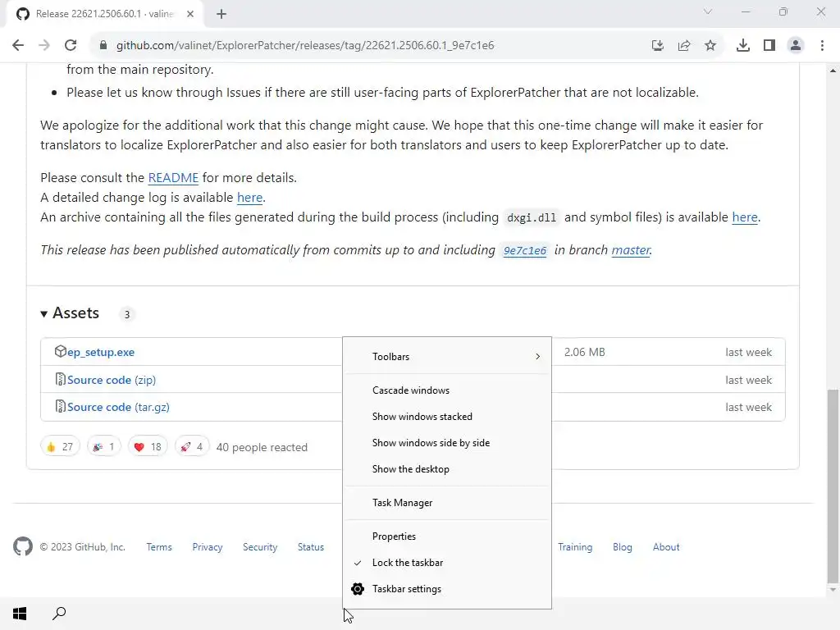Open the Status footer link

(311, 547)
